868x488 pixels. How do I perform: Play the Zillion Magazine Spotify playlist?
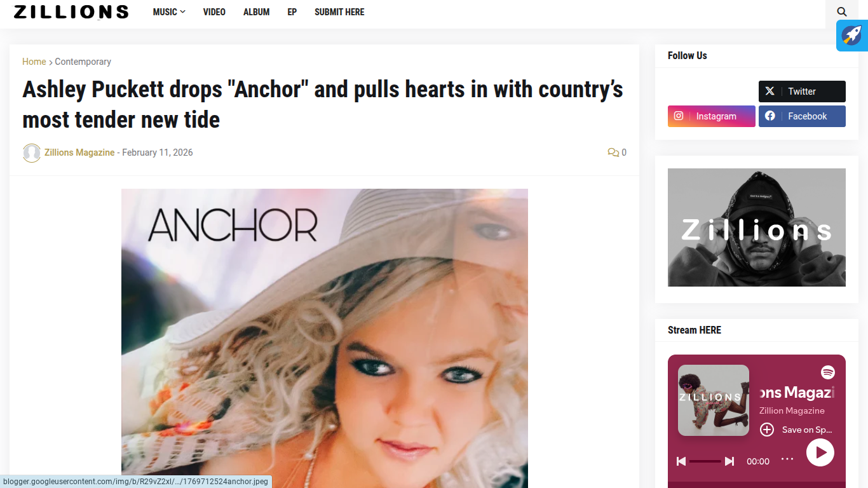tap(820, 452)
